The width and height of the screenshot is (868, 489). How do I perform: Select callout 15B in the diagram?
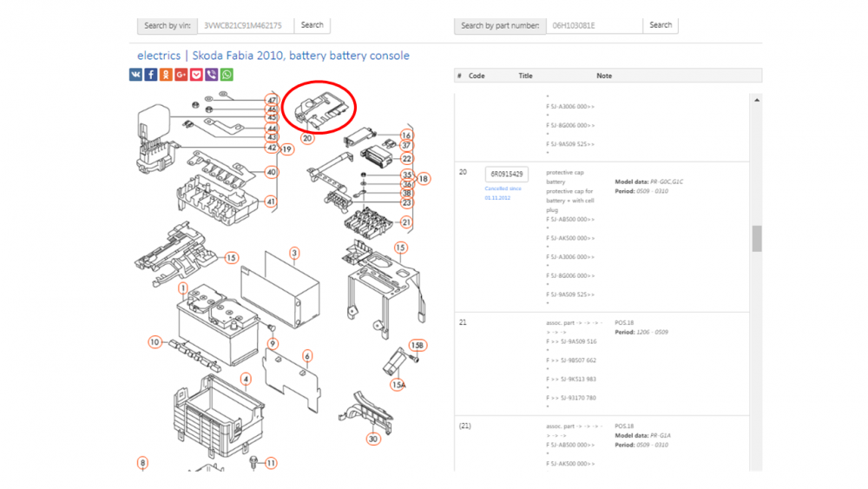418,346
